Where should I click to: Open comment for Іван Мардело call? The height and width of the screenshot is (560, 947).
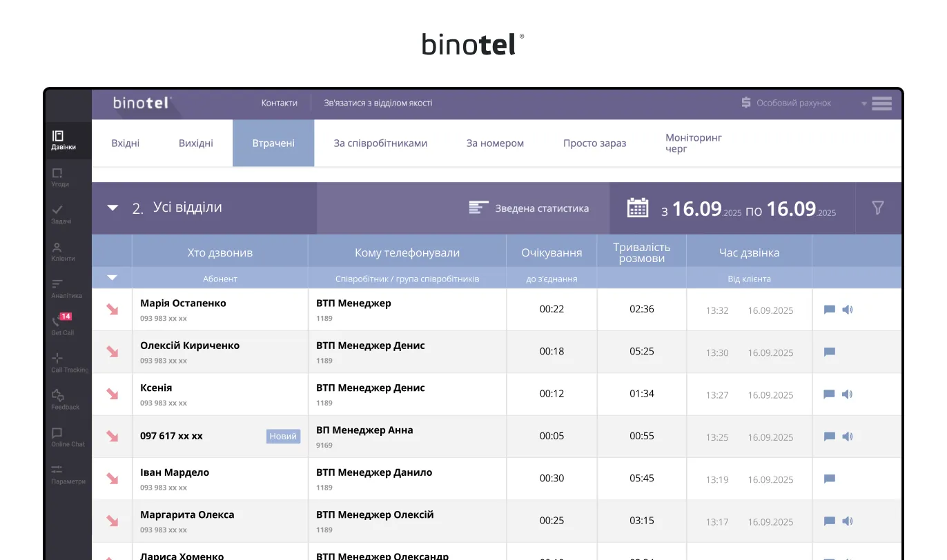tap(830, 479)
